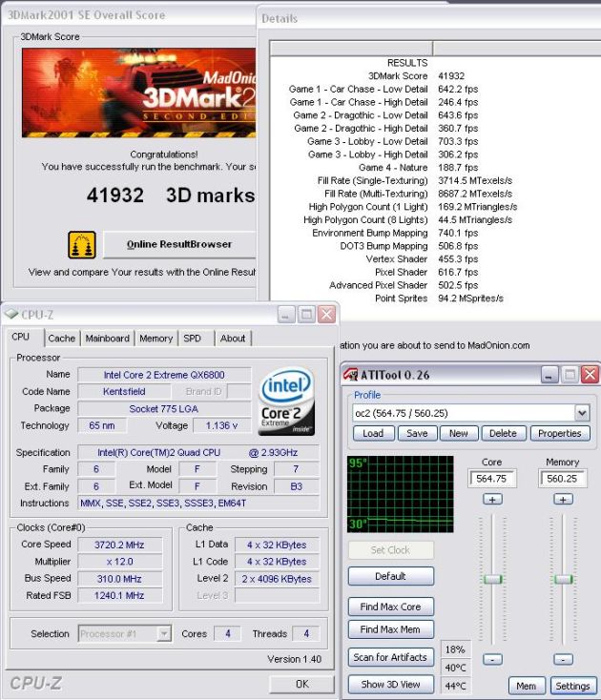Switch to the SPD tab
Image resolution: width=601 pixels, height=700 pixels.
click(193, 339)
